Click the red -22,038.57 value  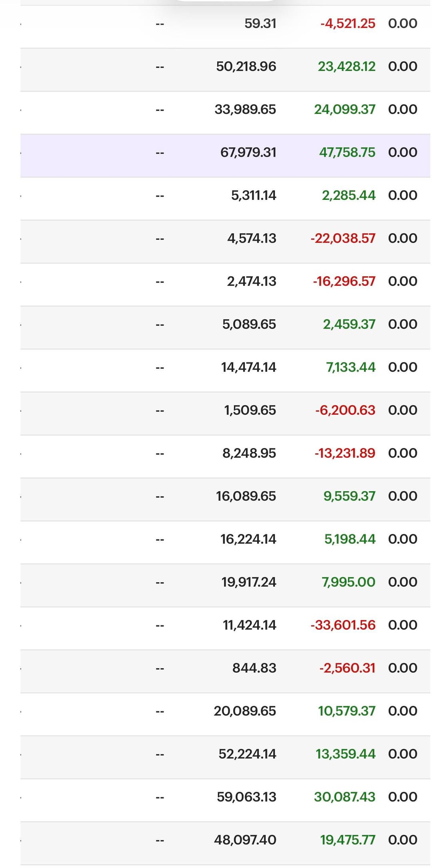[343, 239]
